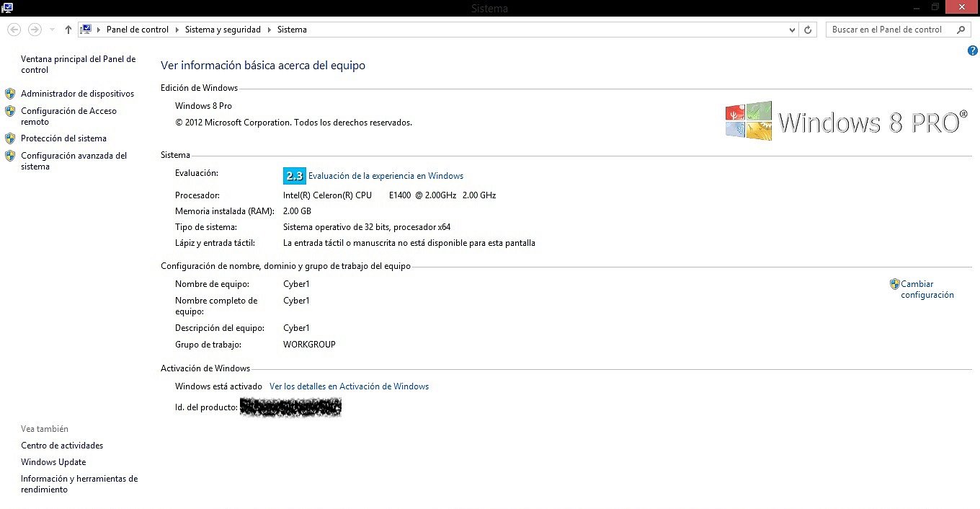The image size is (980, 509).
Task: Restore down the Sistema window
Action: (935, 7)
